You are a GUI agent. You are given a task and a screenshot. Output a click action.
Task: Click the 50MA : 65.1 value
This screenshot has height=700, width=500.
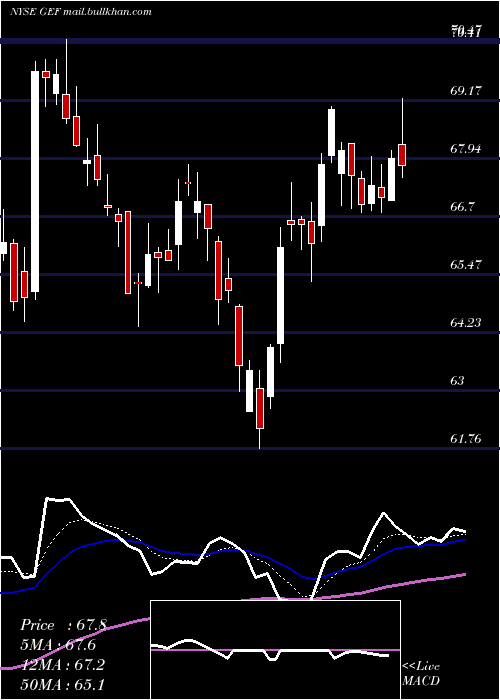tap(62, 684)
